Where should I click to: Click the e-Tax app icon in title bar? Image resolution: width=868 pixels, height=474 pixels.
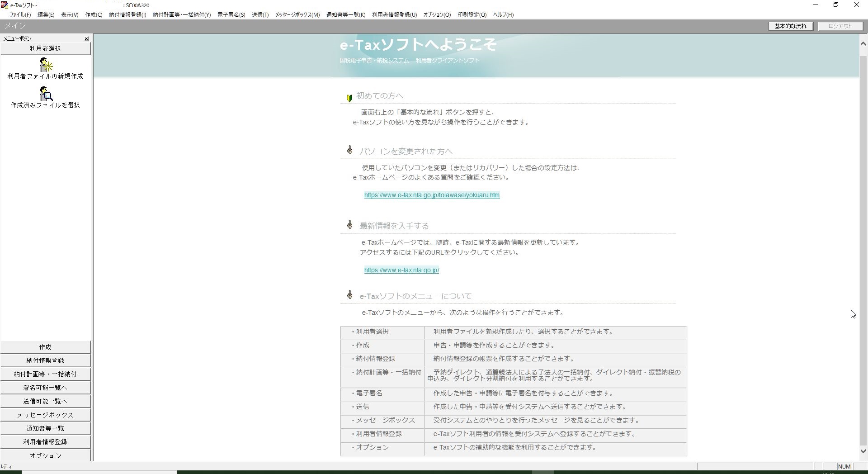pyautogui.click(x=5, y=5)
